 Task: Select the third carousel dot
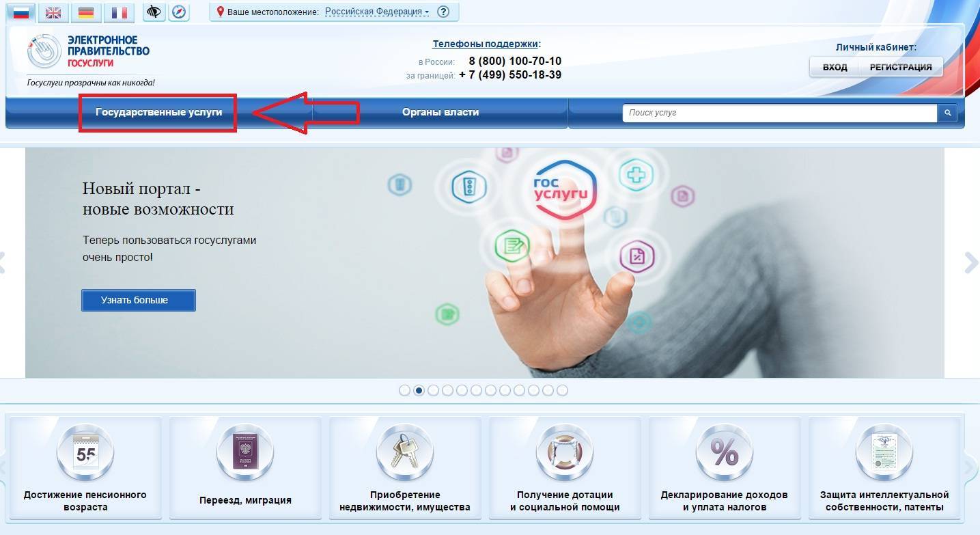tap(433, 390)
